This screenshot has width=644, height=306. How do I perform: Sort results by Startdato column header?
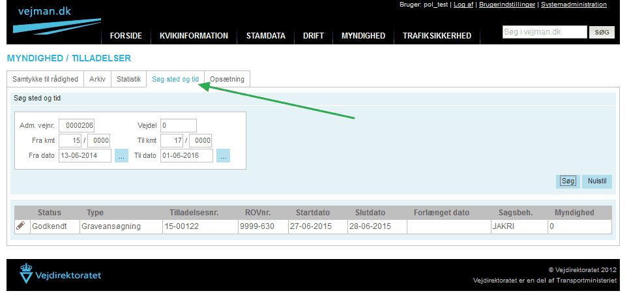[313, 213]
